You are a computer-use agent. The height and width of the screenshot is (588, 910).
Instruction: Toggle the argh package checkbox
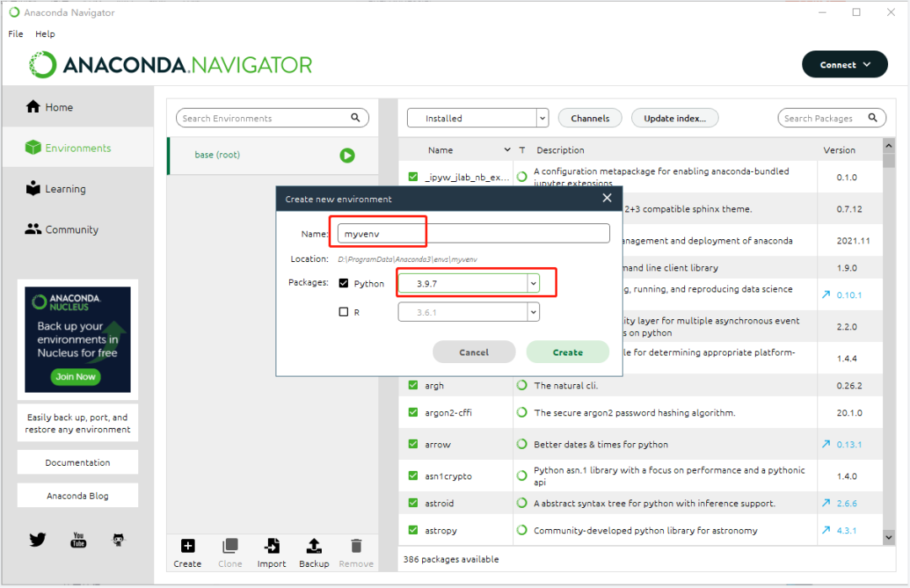(413, 385)
